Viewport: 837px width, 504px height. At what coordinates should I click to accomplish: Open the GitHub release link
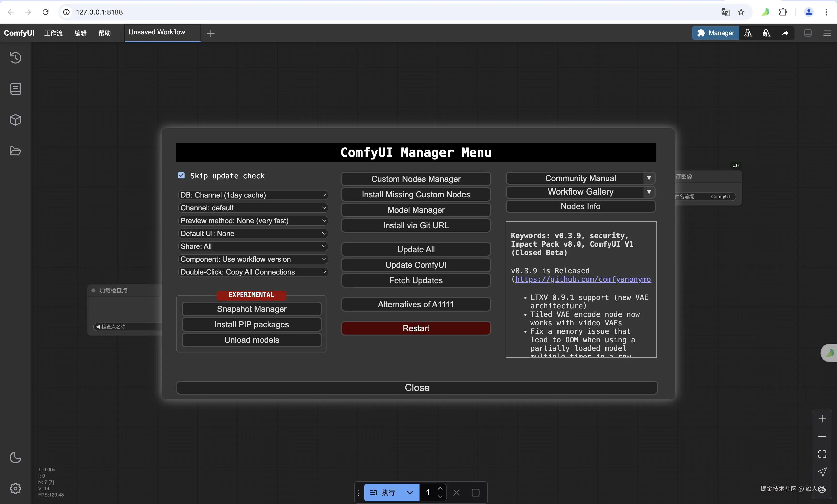coord(583,279)
